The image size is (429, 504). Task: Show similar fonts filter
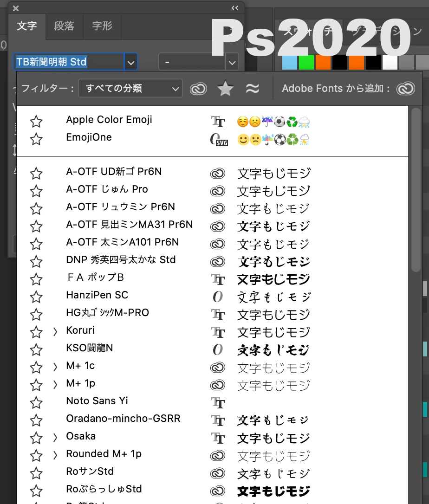[253, 88]
